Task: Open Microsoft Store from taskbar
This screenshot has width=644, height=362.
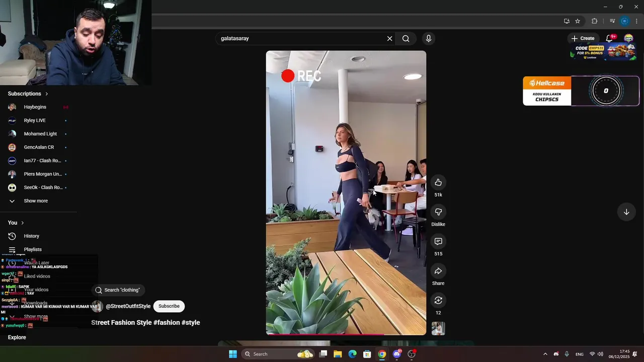Action: click(x=367, y=354)
